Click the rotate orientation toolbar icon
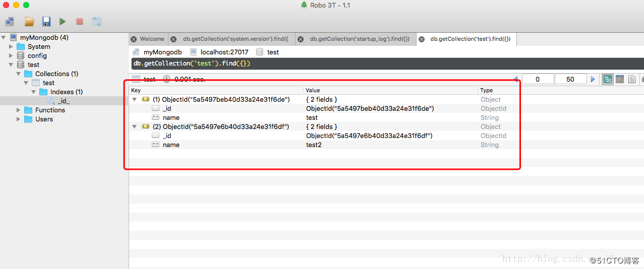 [x=97, y=22]
